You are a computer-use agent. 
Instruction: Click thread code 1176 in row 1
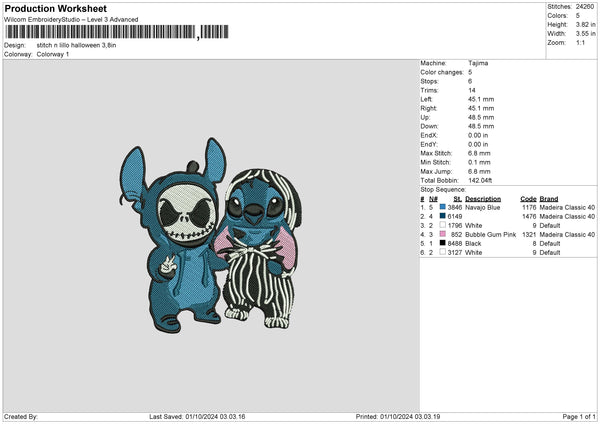(x=529, y=207)
